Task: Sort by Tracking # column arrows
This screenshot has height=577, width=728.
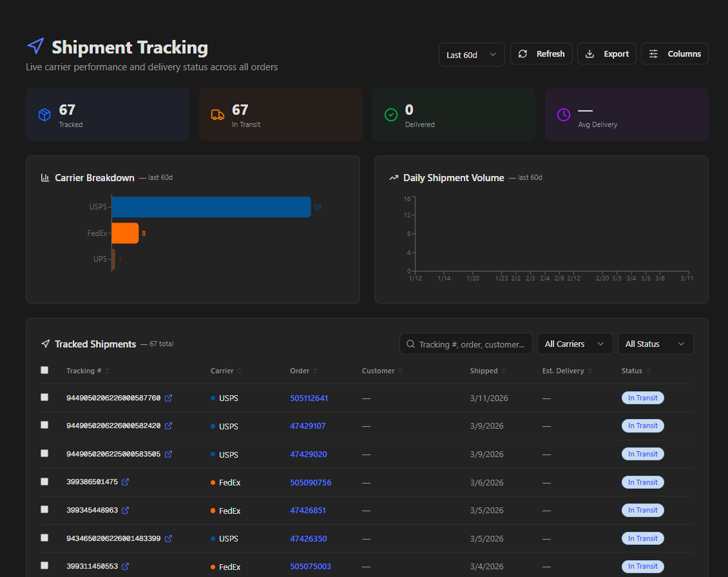Action: point(107,371)
